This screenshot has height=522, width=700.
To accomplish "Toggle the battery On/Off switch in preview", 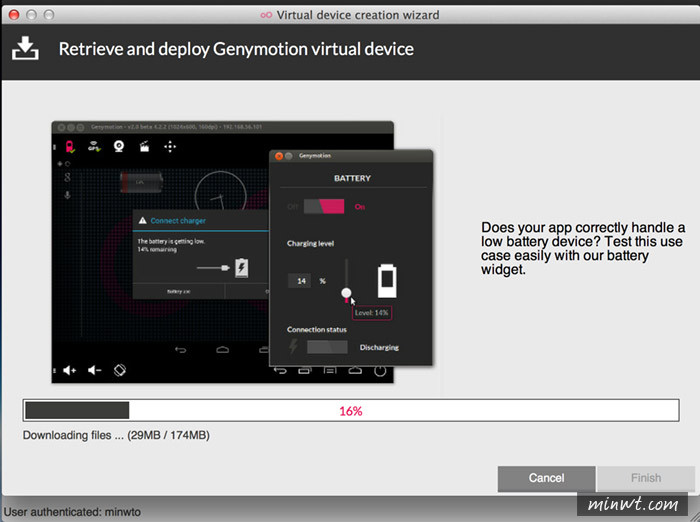I will click(324, 206).
